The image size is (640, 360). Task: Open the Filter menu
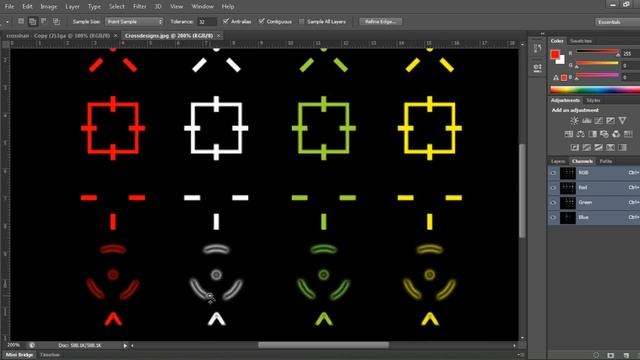click(x=139, y=7)
